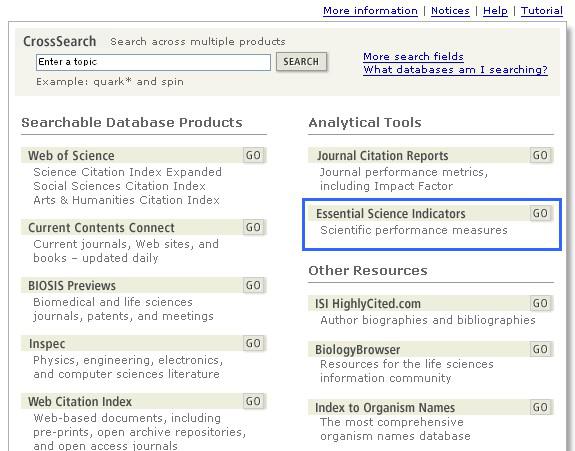Open Index to Organism Names GO
The height and width of the screenshot is (451, 575).
[541, 407]
